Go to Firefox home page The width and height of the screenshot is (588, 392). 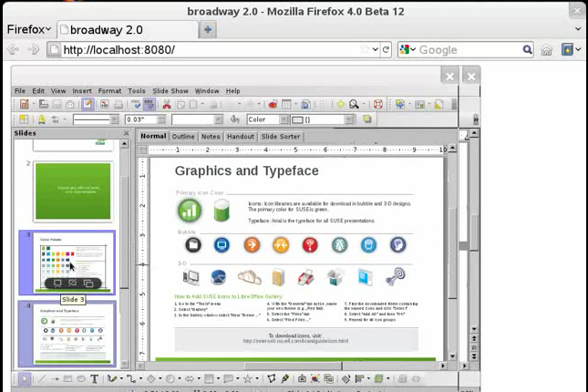546,49
